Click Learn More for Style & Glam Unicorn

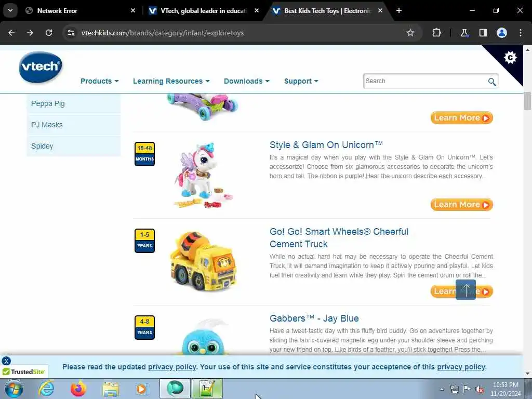point(461,205)
